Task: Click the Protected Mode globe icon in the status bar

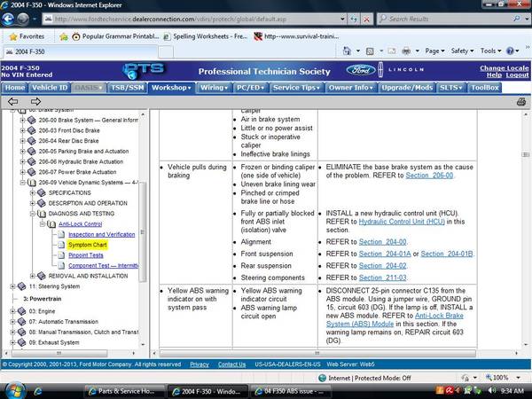Action: point(323,378)
